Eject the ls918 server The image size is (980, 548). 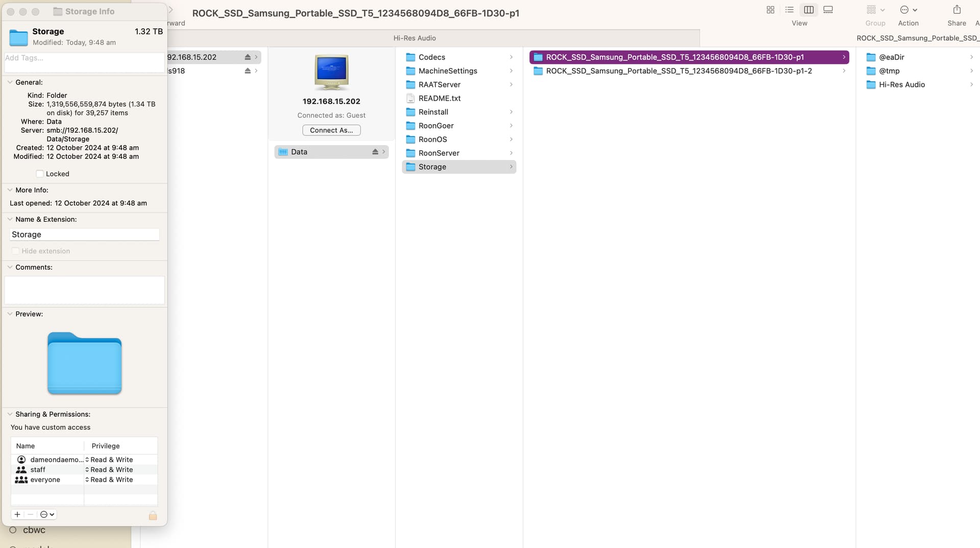pyautogui.click(x=248, y=71)
